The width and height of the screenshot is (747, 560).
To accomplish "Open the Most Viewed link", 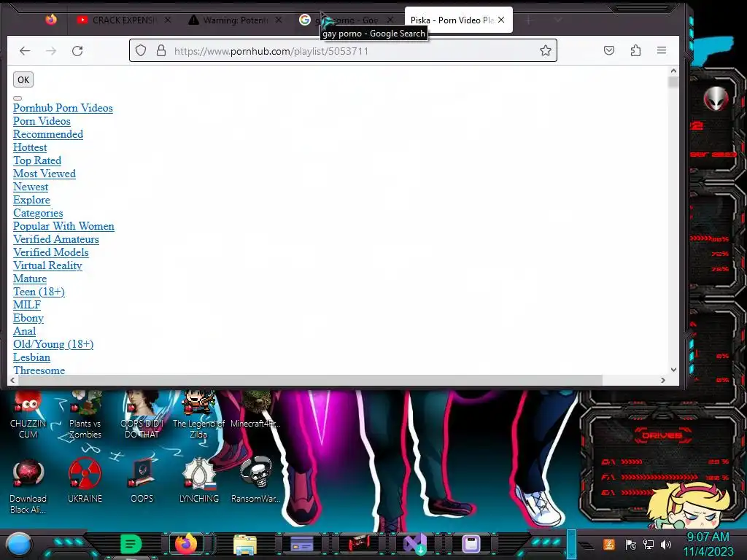I will click(44, 174).
